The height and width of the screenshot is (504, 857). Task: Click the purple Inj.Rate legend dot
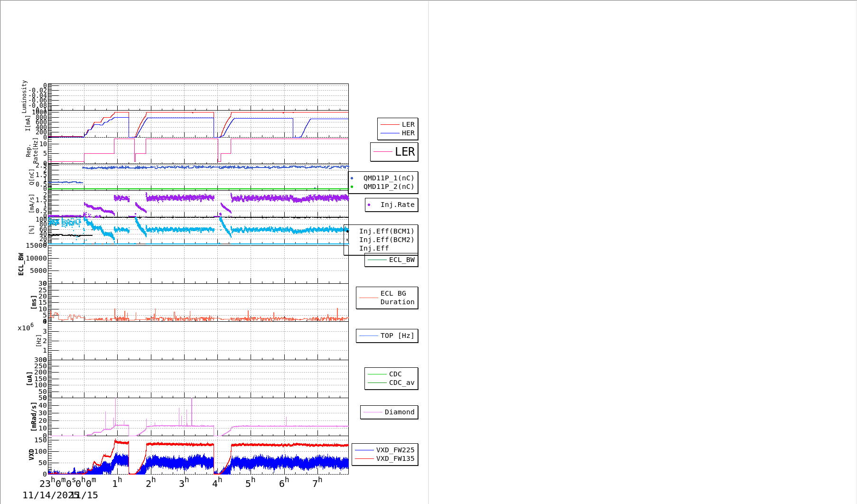(369, 205)
